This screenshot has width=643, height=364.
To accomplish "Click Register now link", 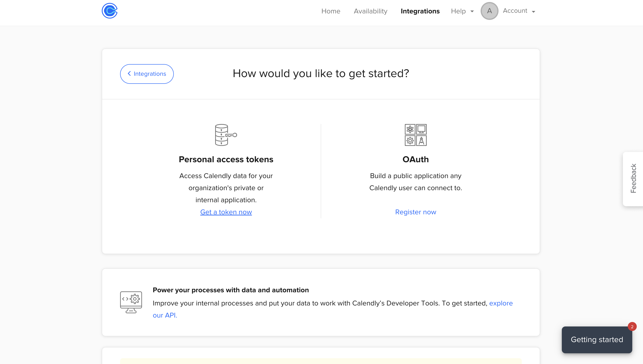I will click(x=416, y=212).
